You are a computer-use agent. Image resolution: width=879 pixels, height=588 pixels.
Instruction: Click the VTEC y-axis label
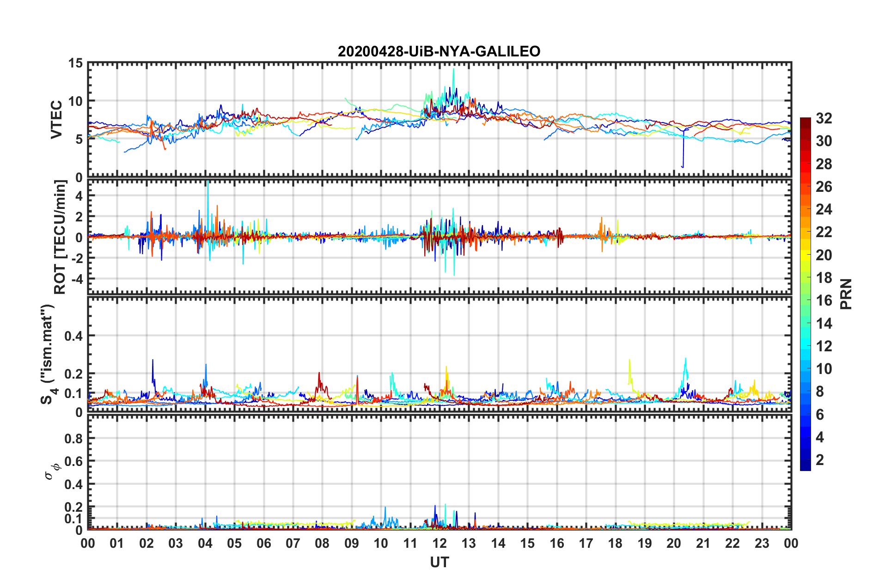point(56,119)
